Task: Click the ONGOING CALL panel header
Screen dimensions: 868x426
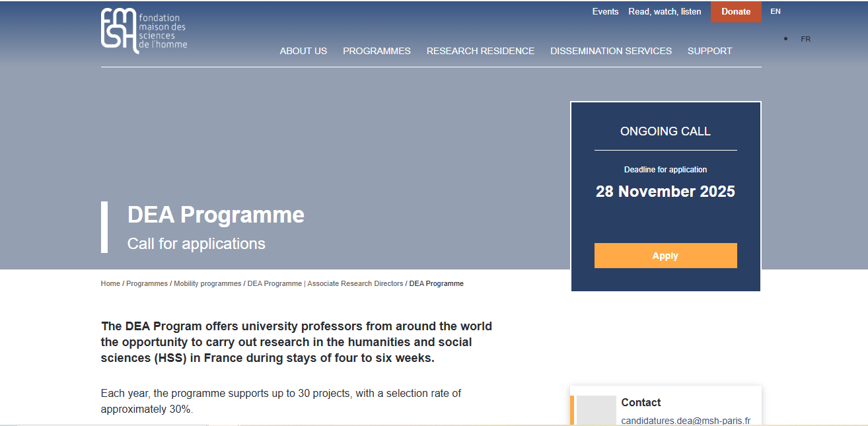Action: (x=665, y=131)
